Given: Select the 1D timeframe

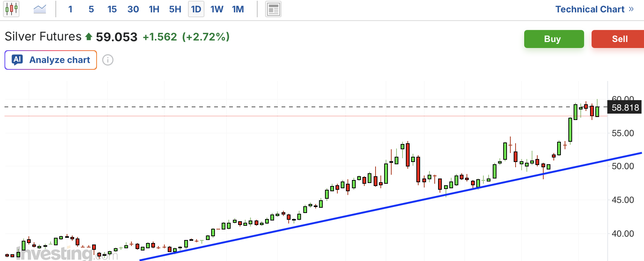Looking at the screenshot, I should tap(196, 9).
